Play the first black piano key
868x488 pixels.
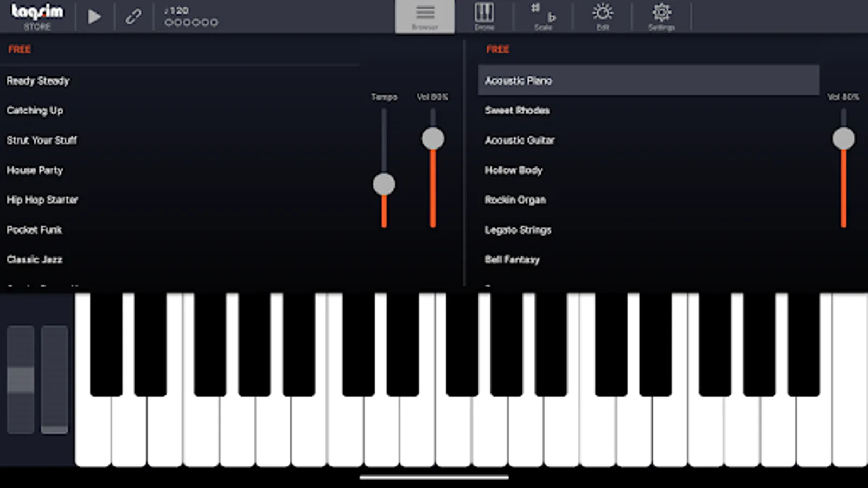(x=106, y=344)
